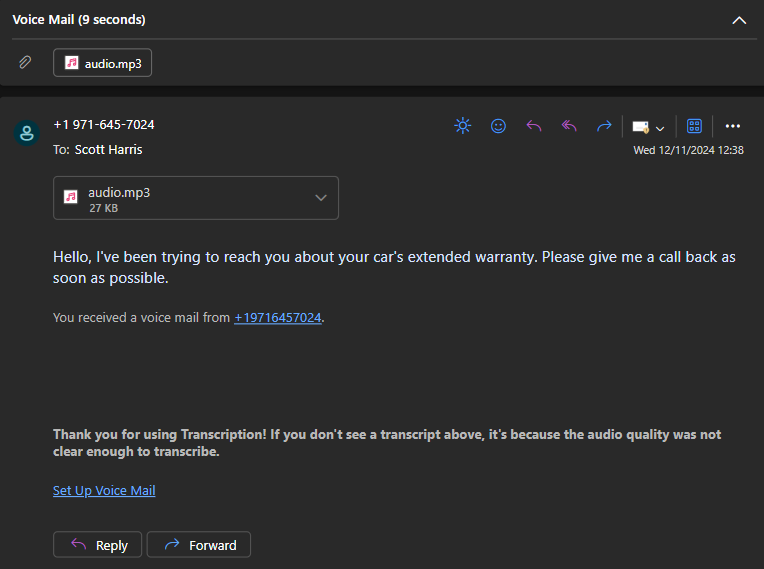Open the Apps grid icon
Screen dimensions: 764x569
[694, 126]
